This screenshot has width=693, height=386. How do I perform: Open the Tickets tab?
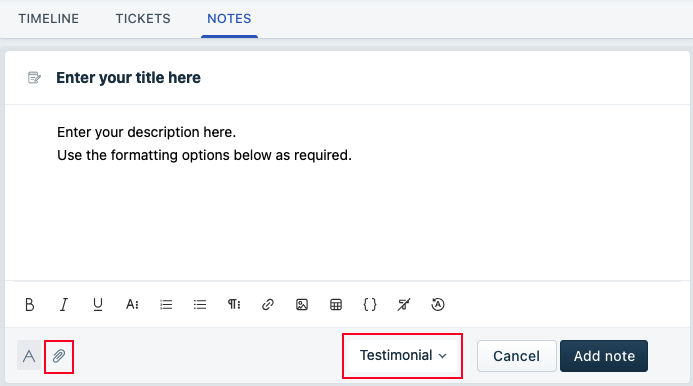143,19
